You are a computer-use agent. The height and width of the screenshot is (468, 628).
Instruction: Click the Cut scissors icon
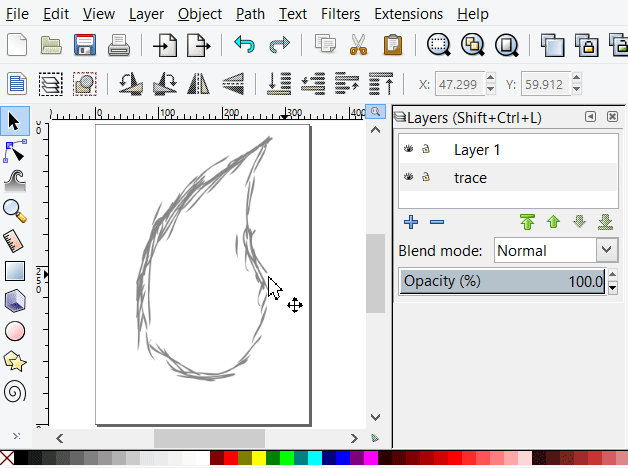(358, 45)
